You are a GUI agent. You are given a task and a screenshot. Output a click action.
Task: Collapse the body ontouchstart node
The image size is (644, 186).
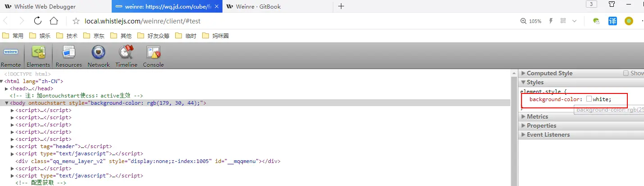[7, 103]
